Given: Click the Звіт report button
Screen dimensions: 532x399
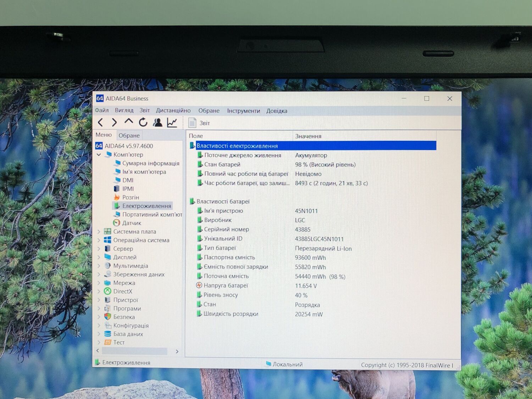Looking at the screenshot, I should [199, 123].
